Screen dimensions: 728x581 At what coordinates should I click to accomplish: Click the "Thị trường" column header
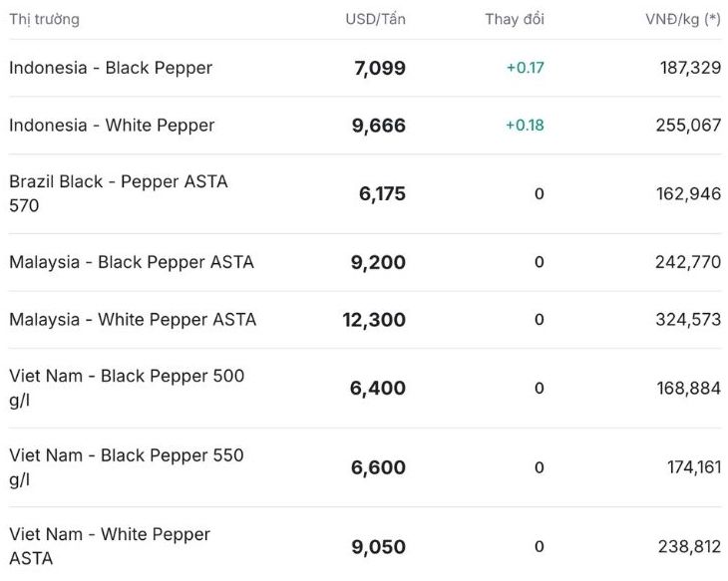(x=44, y=19)
